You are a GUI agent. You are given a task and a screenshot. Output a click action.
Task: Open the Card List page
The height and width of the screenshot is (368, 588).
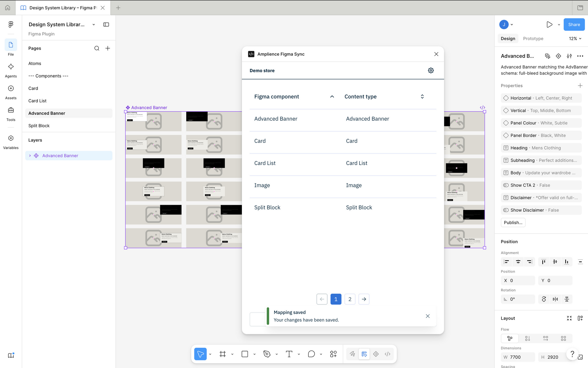click(69, 101)
